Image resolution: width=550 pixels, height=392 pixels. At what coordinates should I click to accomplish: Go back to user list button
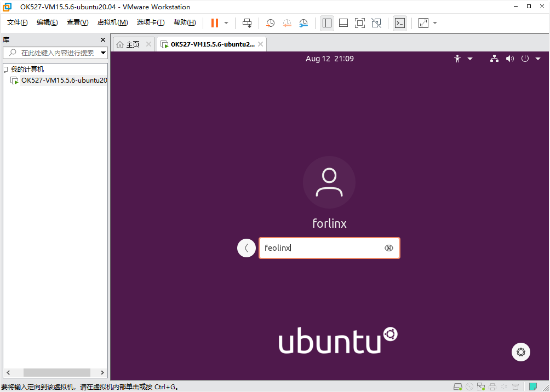click(247, 248)
